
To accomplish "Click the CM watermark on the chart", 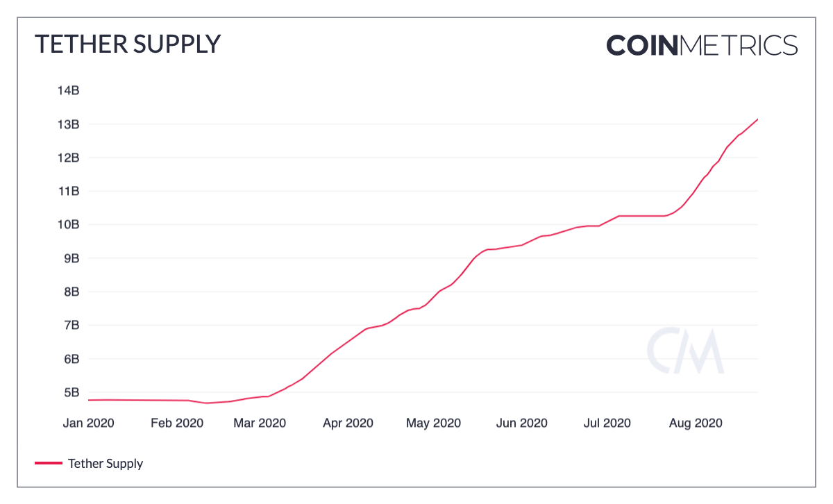I will coord(685,351).
